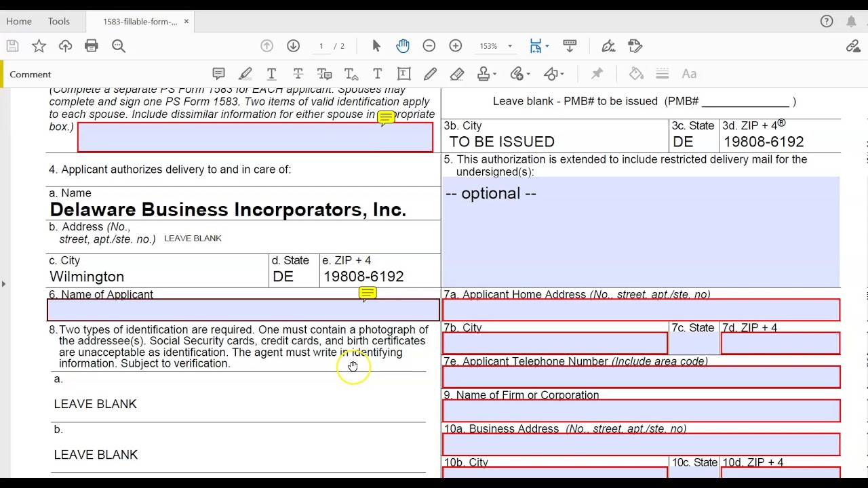Select the Hand pan tool
868x488 pixels.
403,46
